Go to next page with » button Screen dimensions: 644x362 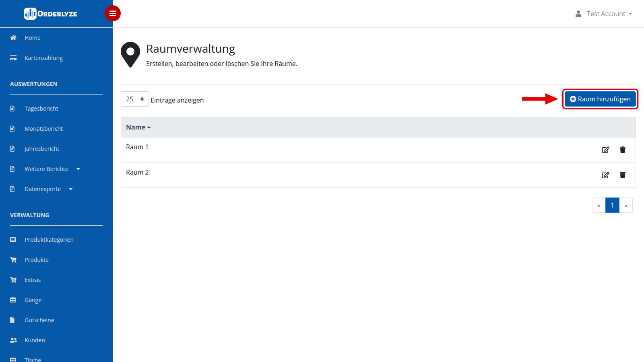coord(626,205)
